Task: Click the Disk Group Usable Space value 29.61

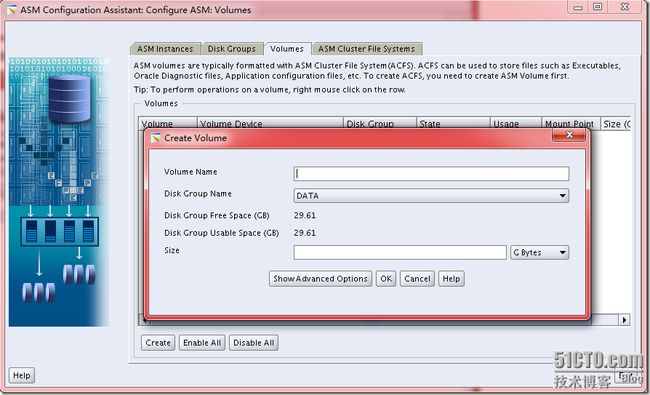Action: coord(305,233)
